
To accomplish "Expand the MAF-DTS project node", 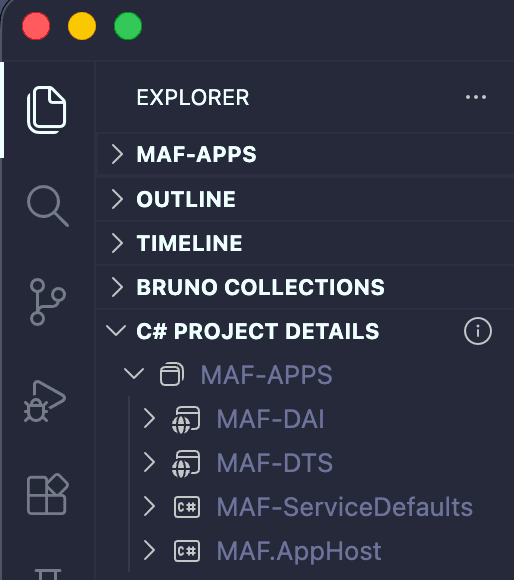I will [149, 462].
